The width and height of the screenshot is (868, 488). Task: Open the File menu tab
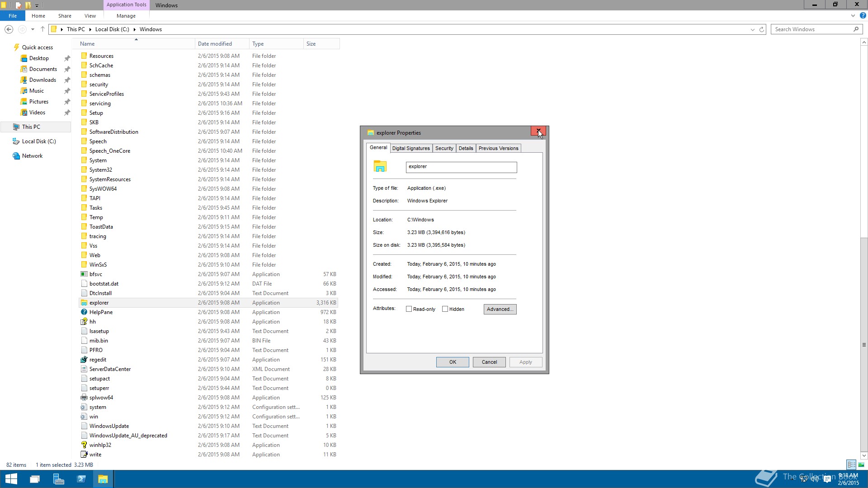click(x=13, y=16)
